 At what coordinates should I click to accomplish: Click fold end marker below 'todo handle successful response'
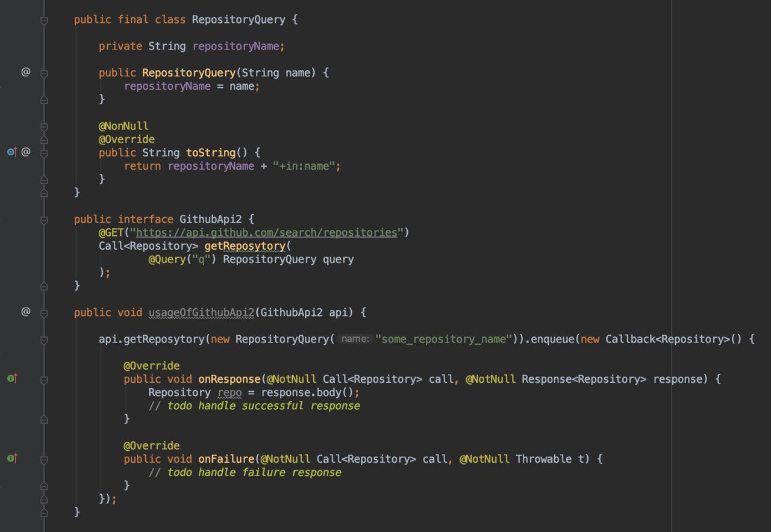(x=43, y=419)
